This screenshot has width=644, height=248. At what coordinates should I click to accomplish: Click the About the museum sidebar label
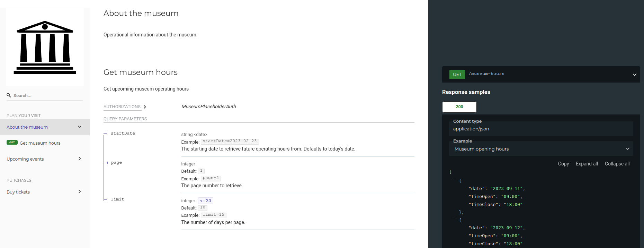[x=27, y=127]
